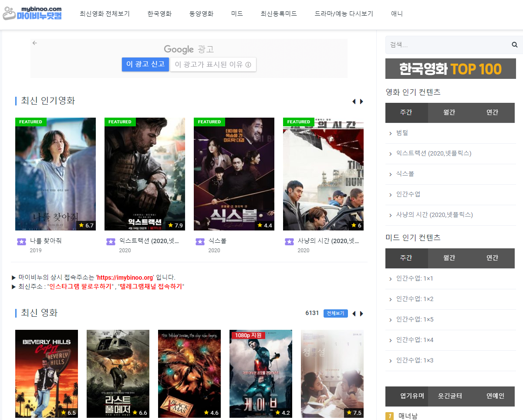Click 나를 찾아줘 title text under poster
This screenshot has width=523, height=420.
46,241
